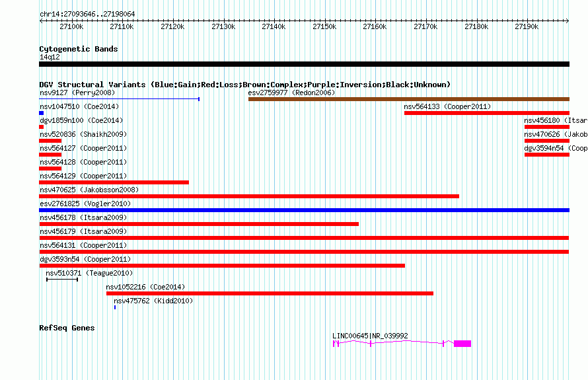This screenshot has width=588, height=380.
Task: Open nsv1047510 (Coe2014) variant label
Action: tap(79, 106)
